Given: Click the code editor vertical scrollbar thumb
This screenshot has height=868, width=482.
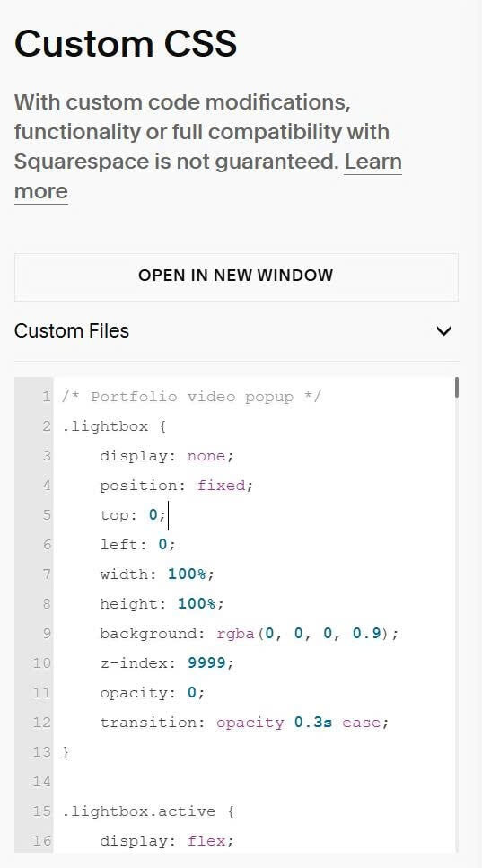Looking at the screenshot, I should (x=457, y=387).
